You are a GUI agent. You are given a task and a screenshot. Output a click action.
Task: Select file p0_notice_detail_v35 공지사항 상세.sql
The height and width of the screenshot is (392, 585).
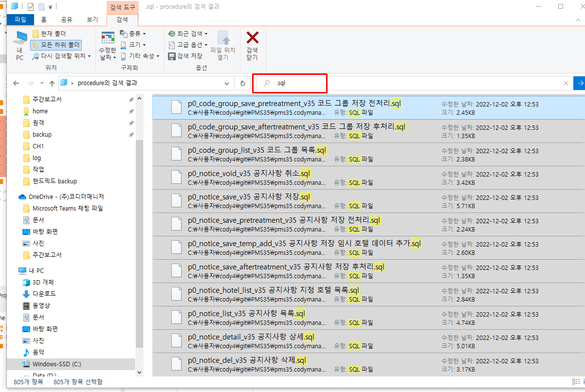pyautogui.click(x=369, y=341)
